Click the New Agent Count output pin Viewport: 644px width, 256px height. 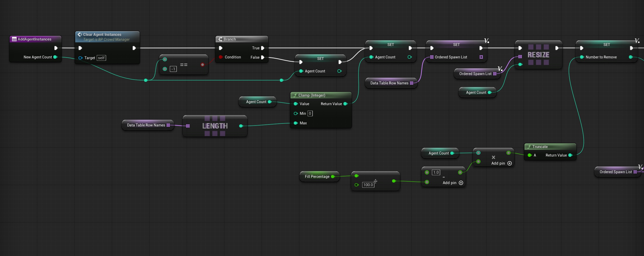55,57
